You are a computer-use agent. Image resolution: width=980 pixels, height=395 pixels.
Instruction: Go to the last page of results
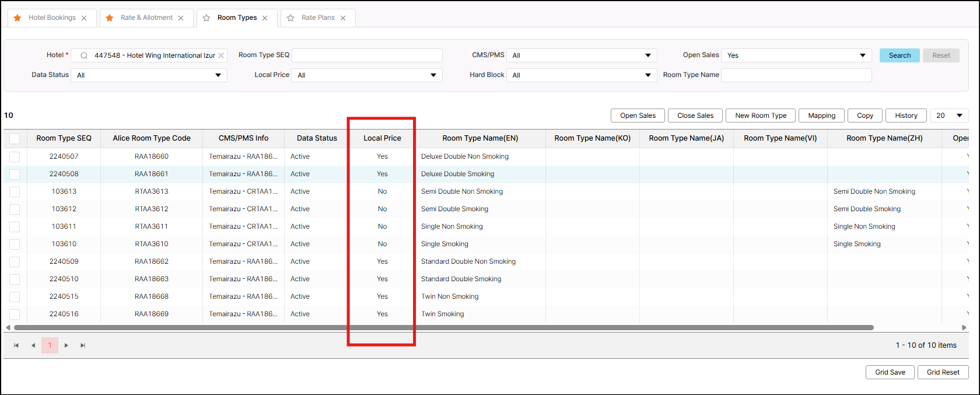[x=83, y=345]
